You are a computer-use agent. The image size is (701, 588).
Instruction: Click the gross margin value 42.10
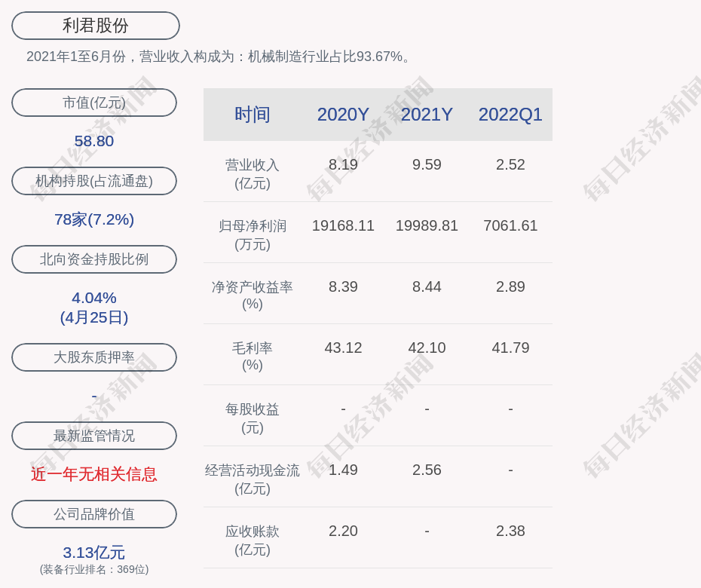[x=427, y=348]
